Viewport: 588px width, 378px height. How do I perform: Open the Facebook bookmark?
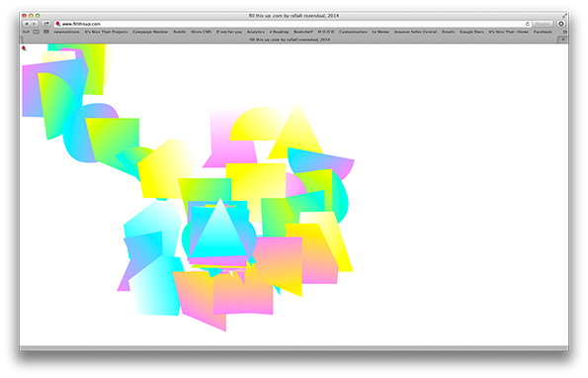coord(543,32)
